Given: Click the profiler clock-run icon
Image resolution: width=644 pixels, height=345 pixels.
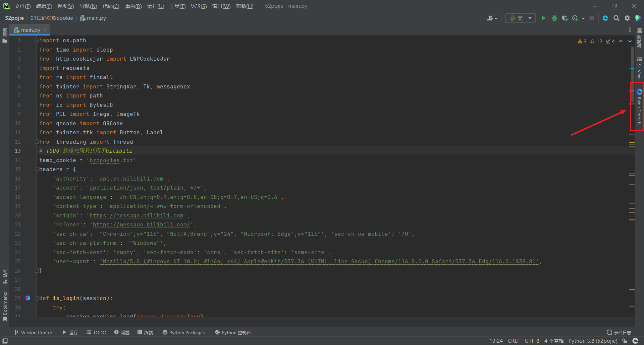Looking at the screenshot, I should click(x=575, y=18).
